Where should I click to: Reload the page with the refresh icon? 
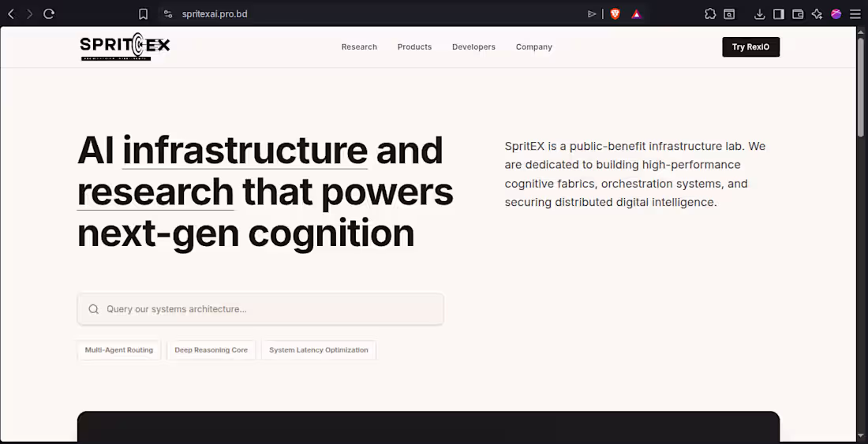coord(49,14)
